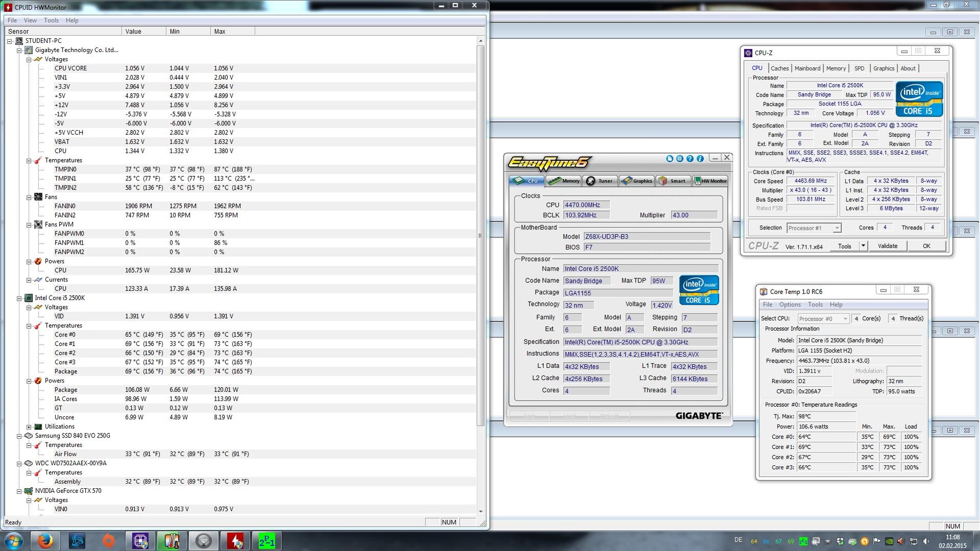Click the OK button in CPU-Z
Viewport: 980px width, 551px height.
pos(926,246)
